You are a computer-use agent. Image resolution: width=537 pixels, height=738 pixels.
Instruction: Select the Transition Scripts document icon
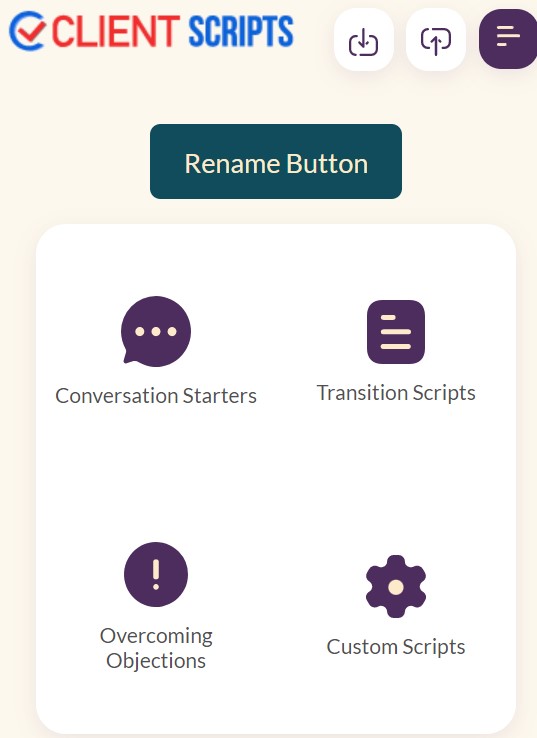[x=396, y=332]
